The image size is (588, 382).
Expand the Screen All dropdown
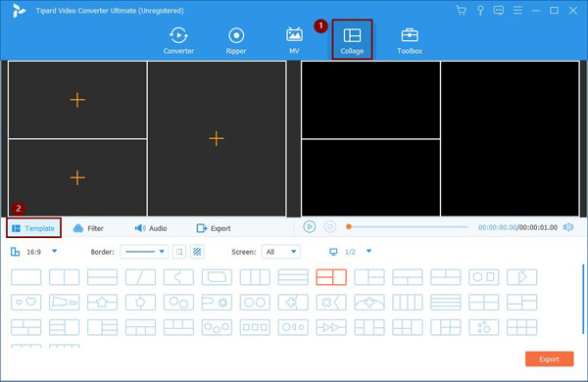coord(281,252)
